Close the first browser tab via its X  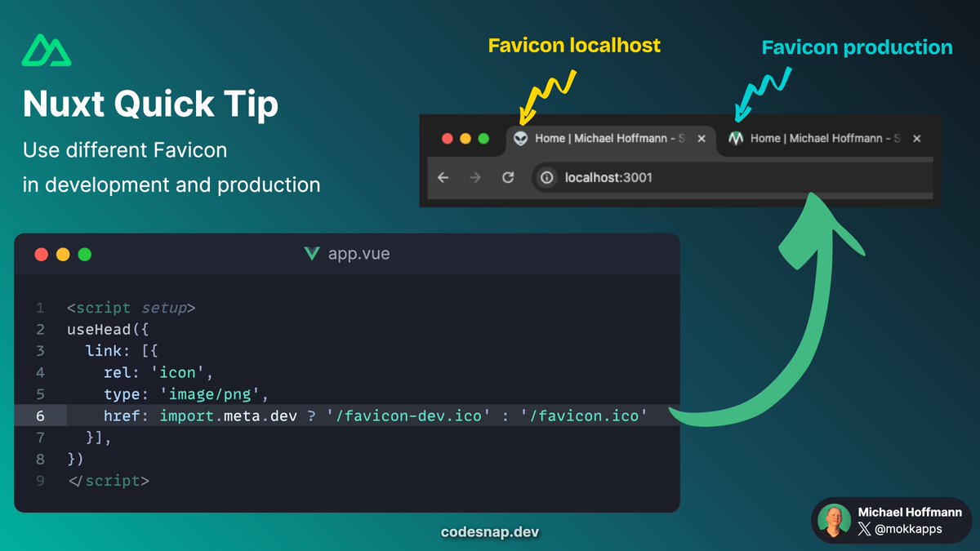pyautogui.click(x=701, y=139)
